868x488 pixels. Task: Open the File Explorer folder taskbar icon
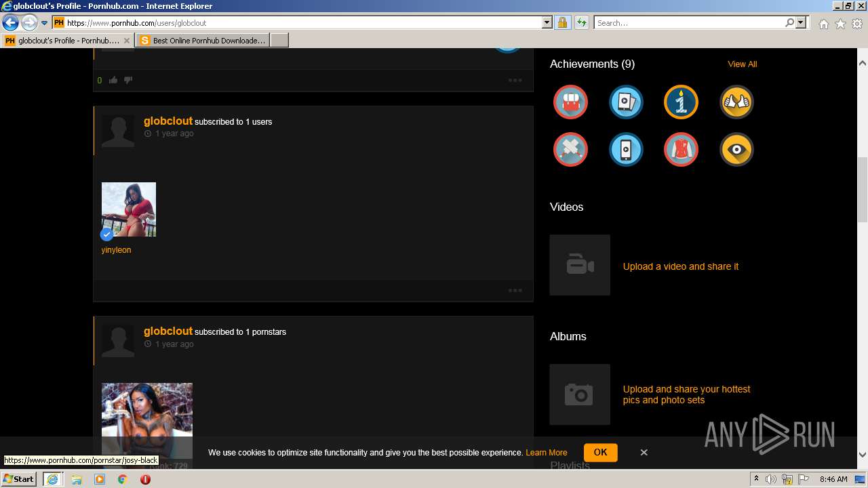77,479
